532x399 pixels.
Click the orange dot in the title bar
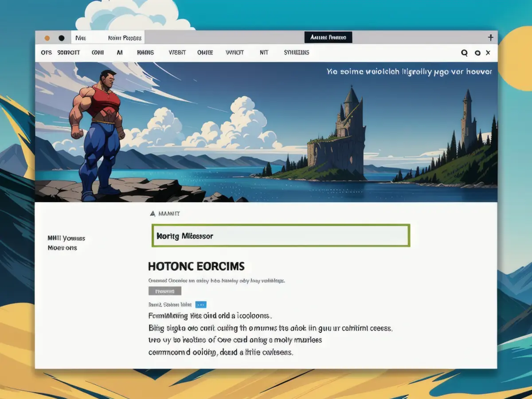pyautogui.click(x=47, y=38)
